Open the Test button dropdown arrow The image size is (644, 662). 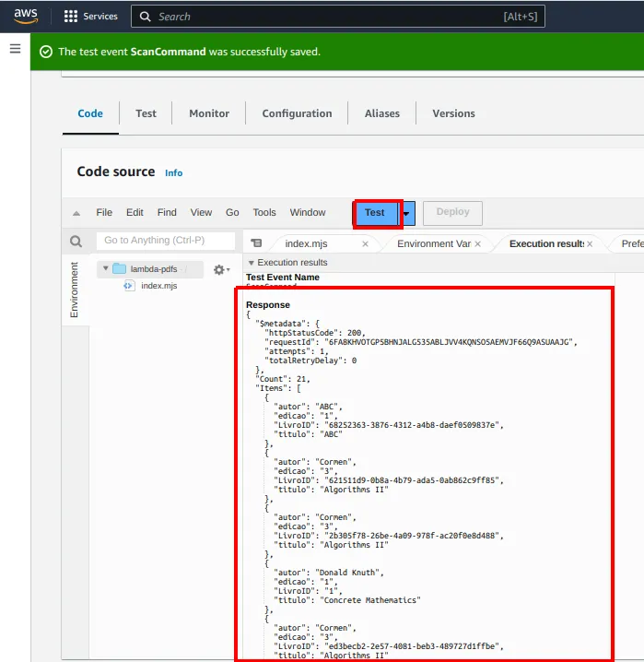(x=406, y=214)
